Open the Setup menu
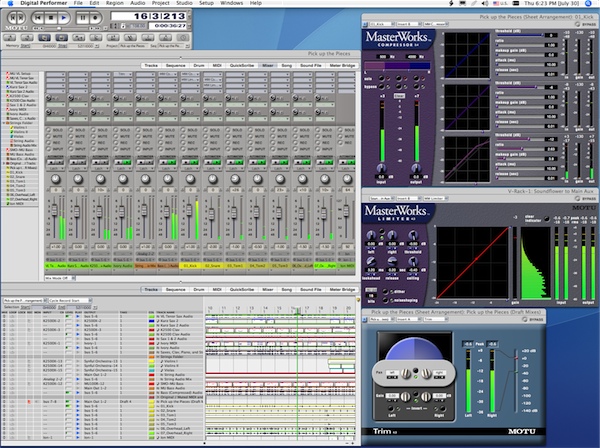600x448 pixels. (x=206, y=3)
